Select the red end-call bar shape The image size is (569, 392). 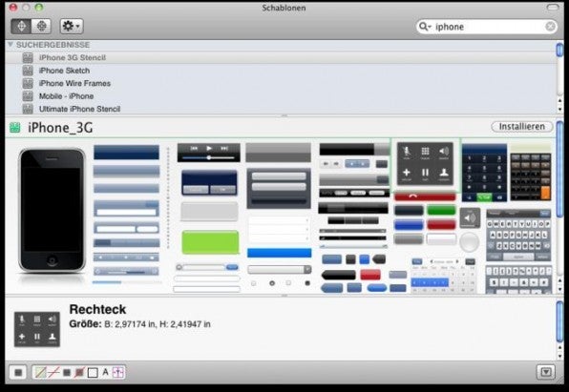tap(425, 196)
